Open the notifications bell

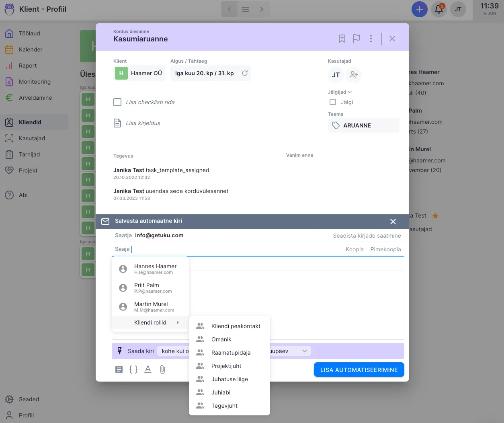pyautogui.click(x=438, y=9)
